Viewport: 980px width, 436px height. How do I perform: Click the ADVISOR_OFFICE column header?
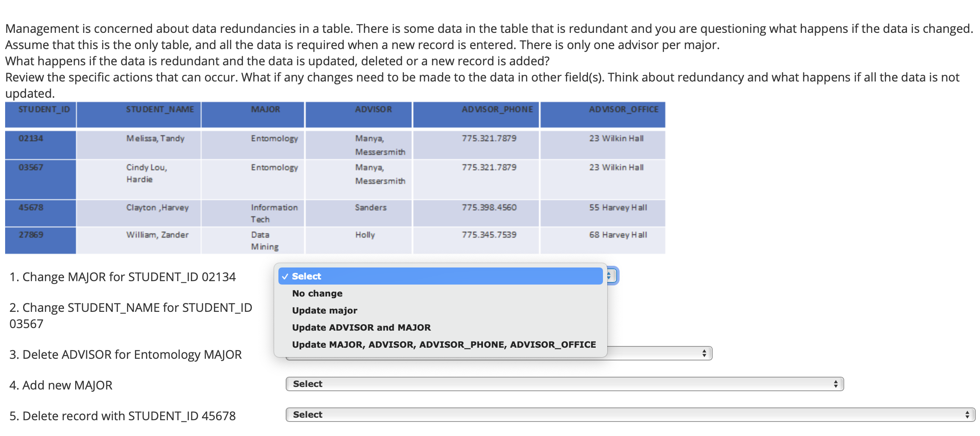(x=603, y=114)
